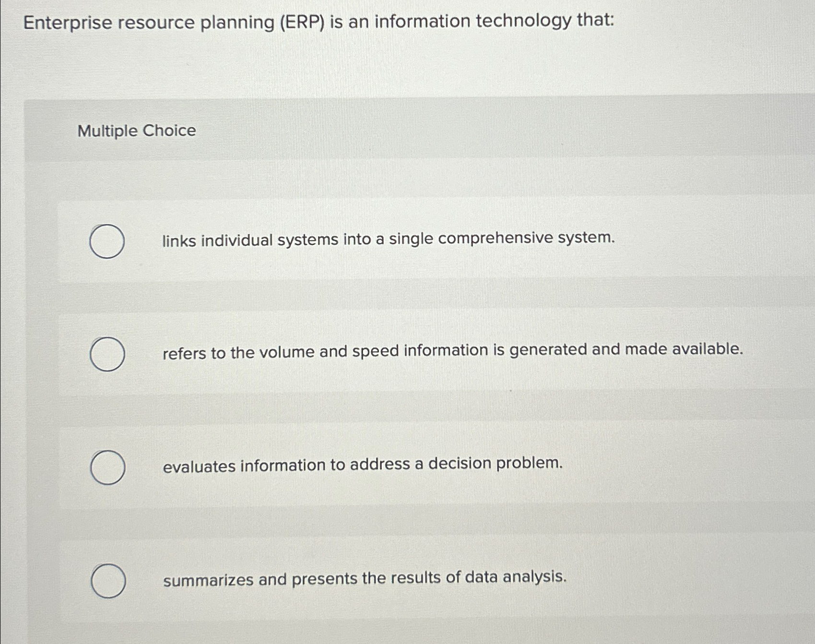Click answer text 'links individual systems into a single comprehensive system'
This screenshot has height=644, width=815.
(x=389, y=239)
